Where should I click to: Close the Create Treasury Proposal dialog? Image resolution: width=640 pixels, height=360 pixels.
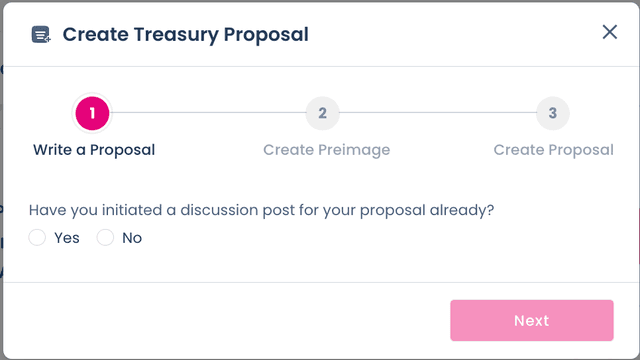pyautogui.click(x=609, y=32)
